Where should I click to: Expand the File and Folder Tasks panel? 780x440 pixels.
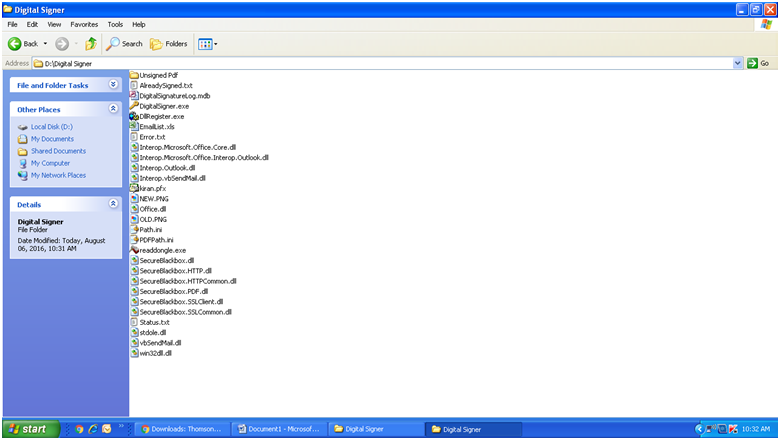113,85
